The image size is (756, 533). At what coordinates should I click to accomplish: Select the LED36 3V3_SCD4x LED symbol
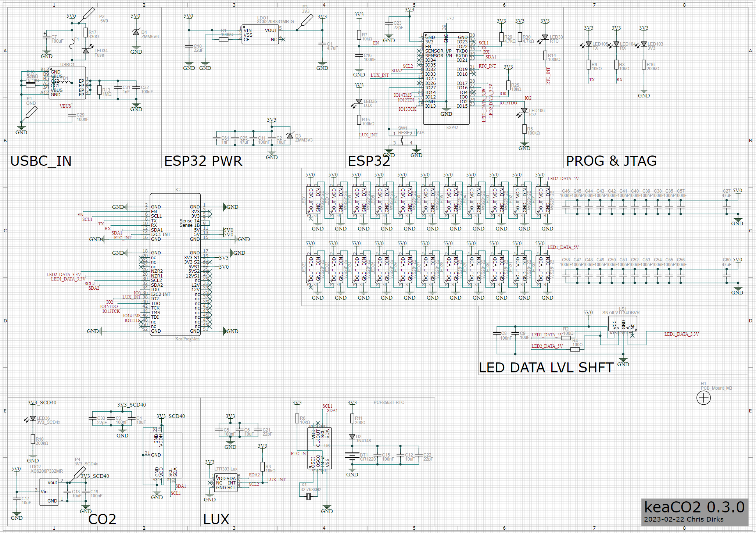pos(31,419)
